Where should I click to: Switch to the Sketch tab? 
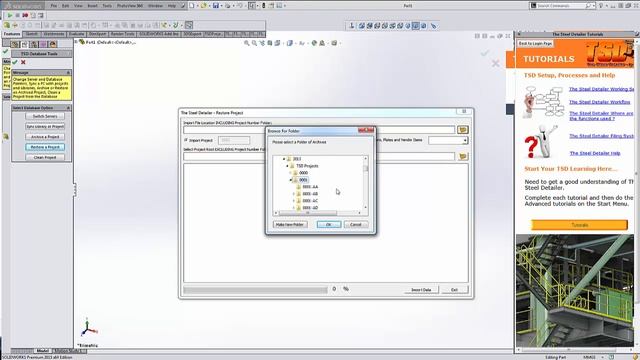pyautogui.click(x=32, y=34)
